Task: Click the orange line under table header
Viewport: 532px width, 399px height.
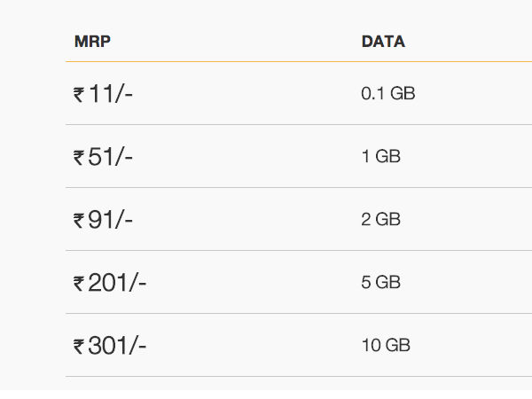Action: [299, 62]
